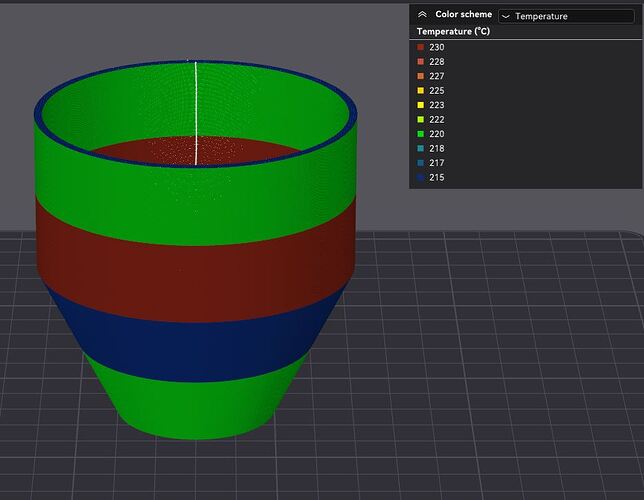Click the 220 temperature color swatch
Viewport: 644px width, 500px height.
(x=420, y=134)
